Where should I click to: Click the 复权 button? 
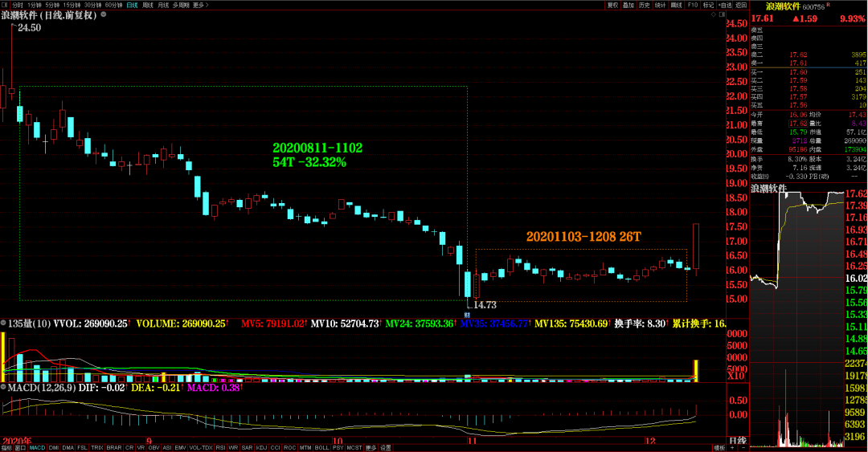click(x=612, y=5)
